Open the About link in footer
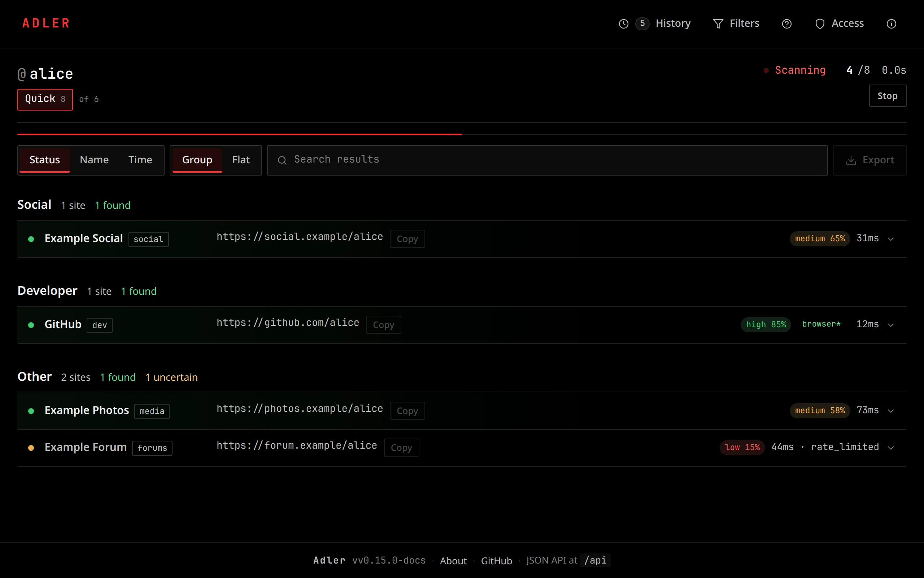The height and width of the screenshot is (578, 924). tap(453, 561)
